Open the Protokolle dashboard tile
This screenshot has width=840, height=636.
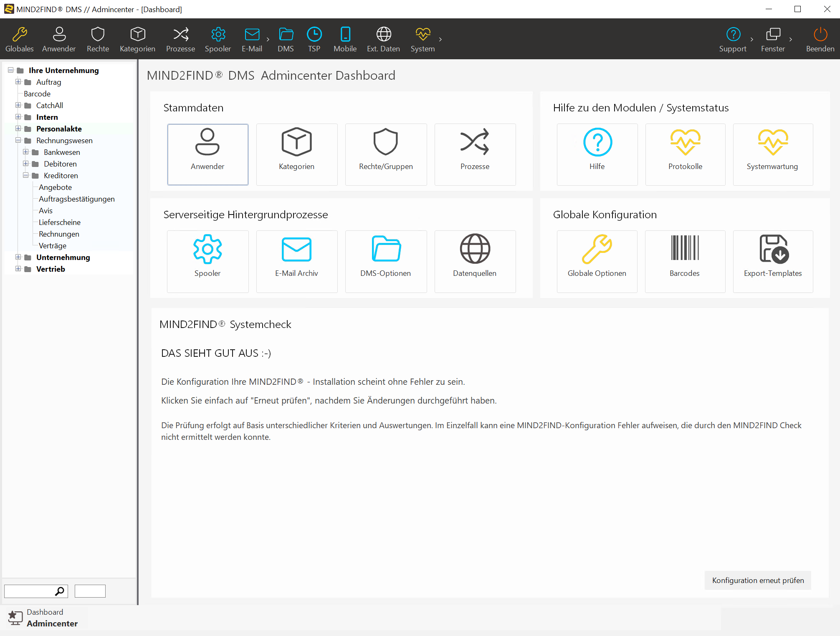[685, 154]
